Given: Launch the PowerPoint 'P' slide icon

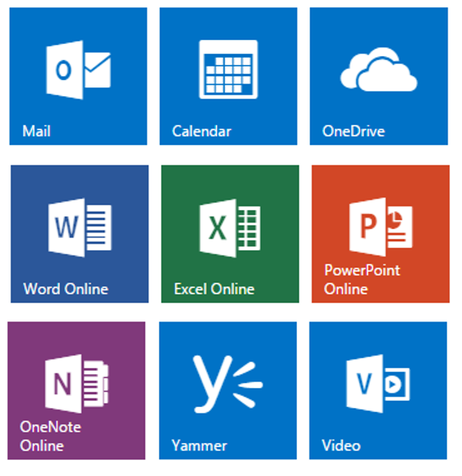Looking at the screenshot, I should (x=380, y=227).
